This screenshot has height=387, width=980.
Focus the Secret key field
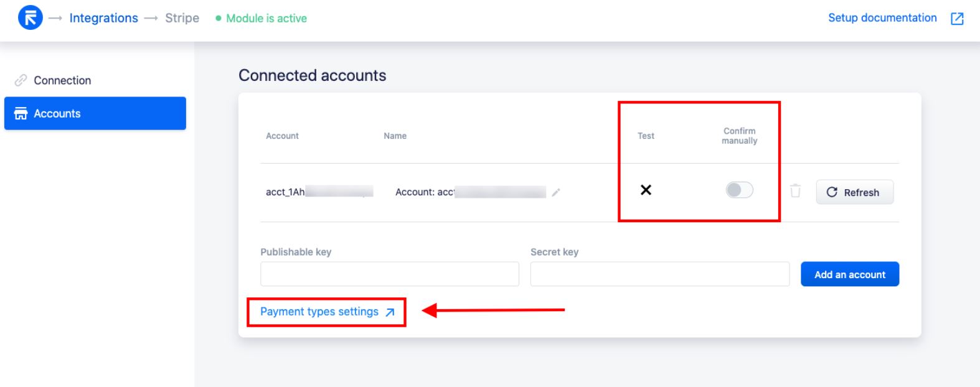660,274
